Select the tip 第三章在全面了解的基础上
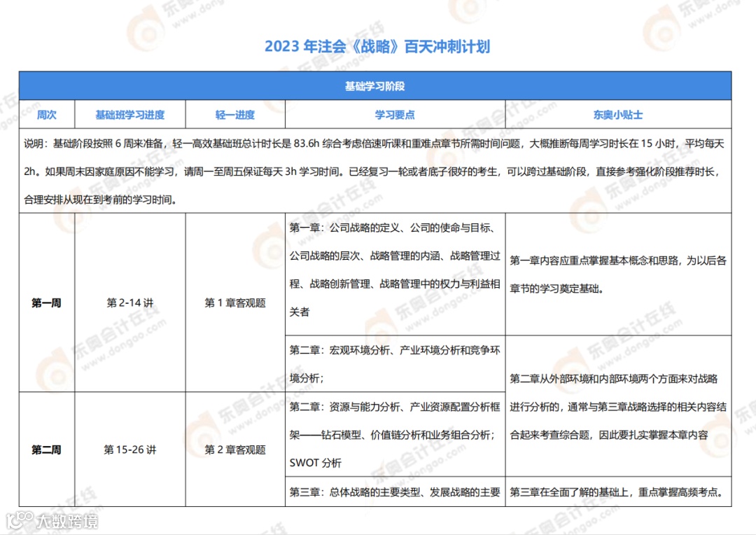The width and height of the screenshot is (756, 535). pos(618,492)
